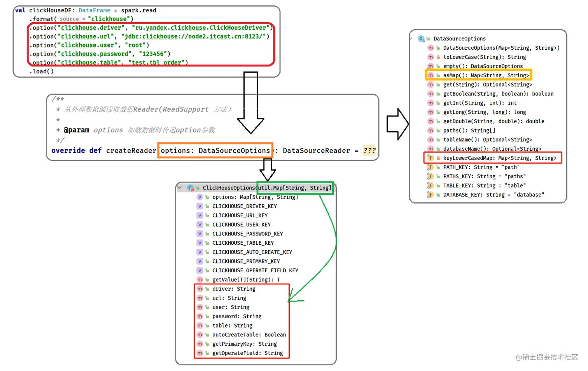Select DATABASE_KEY field row
This screenshot has height=371, width=588.
pyautogui.click(x=486, y=195)
